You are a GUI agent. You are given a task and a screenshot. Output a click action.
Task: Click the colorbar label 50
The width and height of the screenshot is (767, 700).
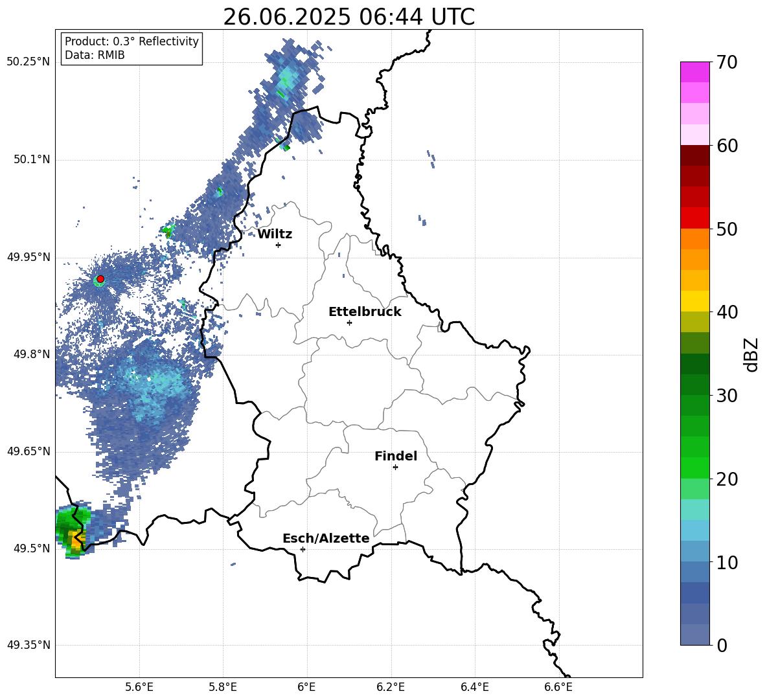point(727,229)
